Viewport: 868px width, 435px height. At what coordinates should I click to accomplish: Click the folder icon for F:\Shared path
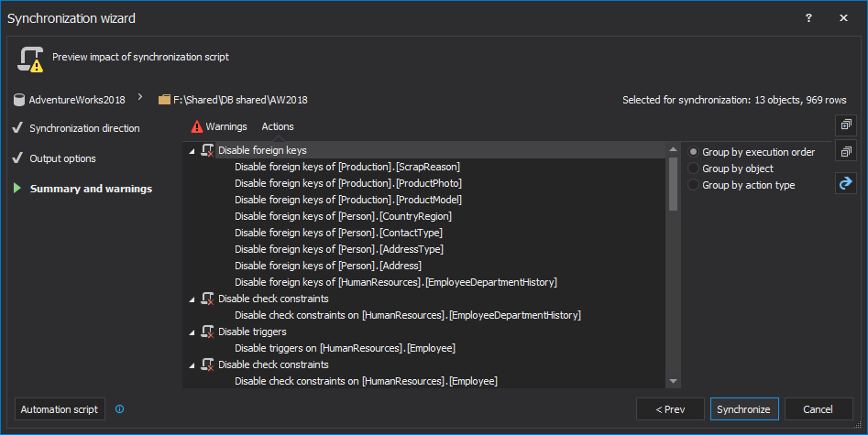point(164,99)
